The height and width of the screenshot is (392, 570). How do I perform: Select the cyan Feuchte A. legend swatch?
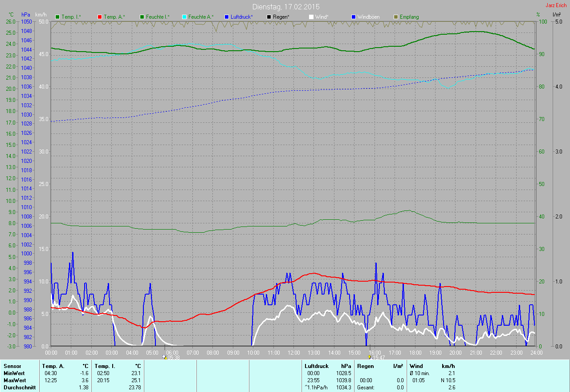[x=184, y=17]
